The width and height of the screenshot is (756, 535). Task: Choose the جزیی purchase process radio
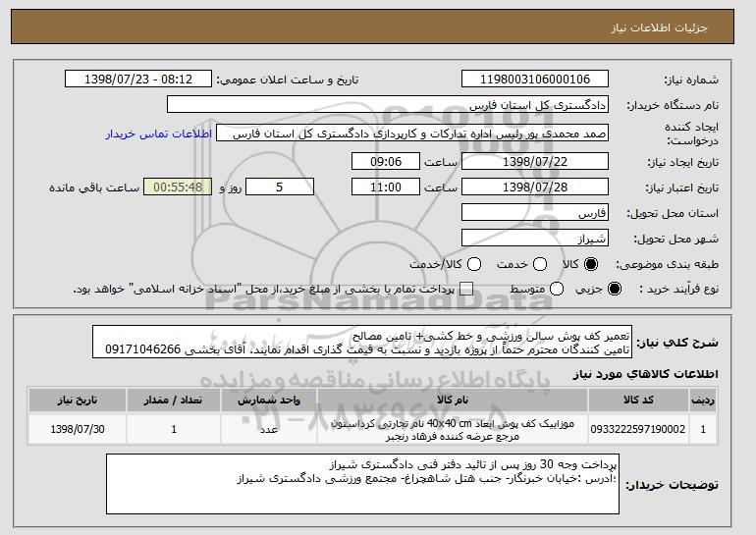click(615, 289)
